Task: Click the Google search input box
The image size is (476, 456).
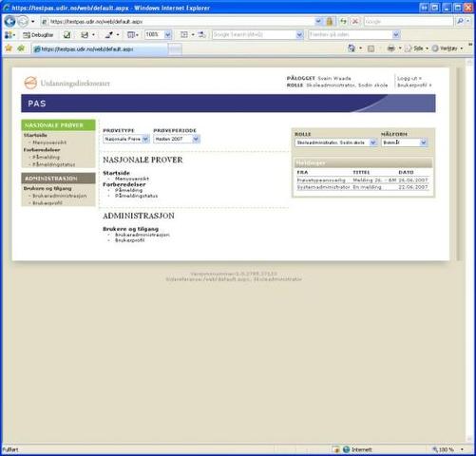Action: tap(409, 22)
